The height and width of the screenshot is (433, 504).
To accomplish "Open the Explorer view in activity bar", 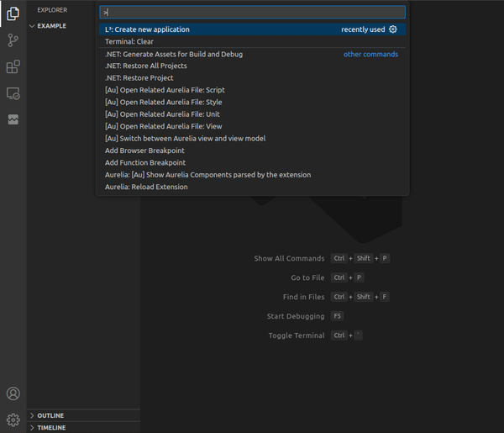I will click(x=13, y=13).
